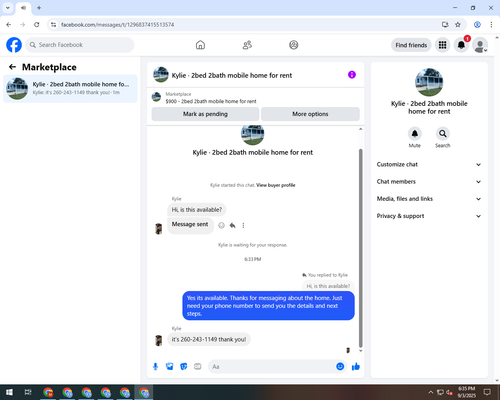Go back using Marketplace back arrow
Viewport: 500px width, 400px height.
coord(12,67)
